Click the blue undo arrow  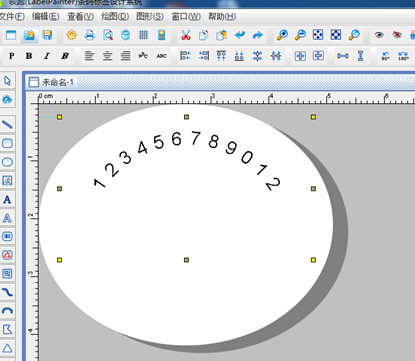[x=240, y=35]
